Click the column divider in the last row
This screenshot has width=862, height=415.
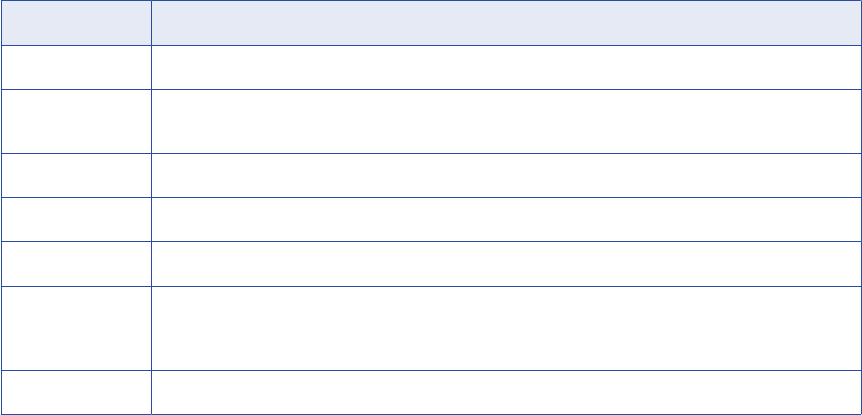(x=151, y=392)
